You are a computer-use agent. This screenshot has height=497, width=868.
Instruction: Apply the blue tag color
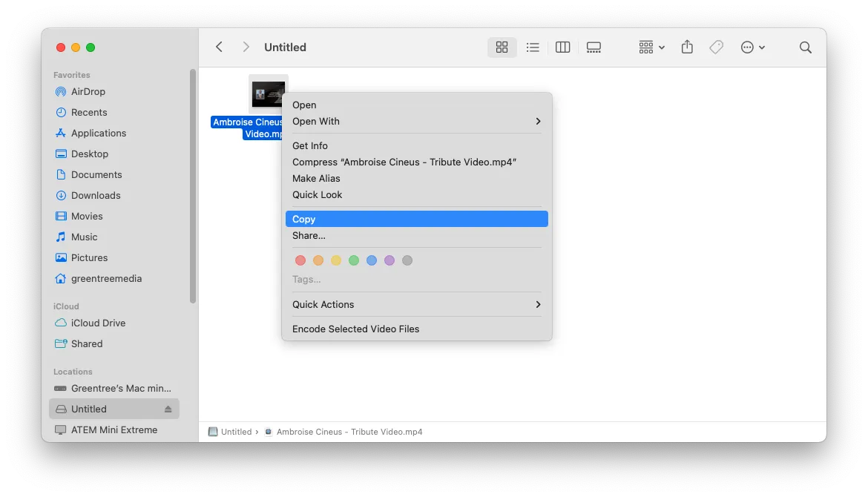[372, 260]
